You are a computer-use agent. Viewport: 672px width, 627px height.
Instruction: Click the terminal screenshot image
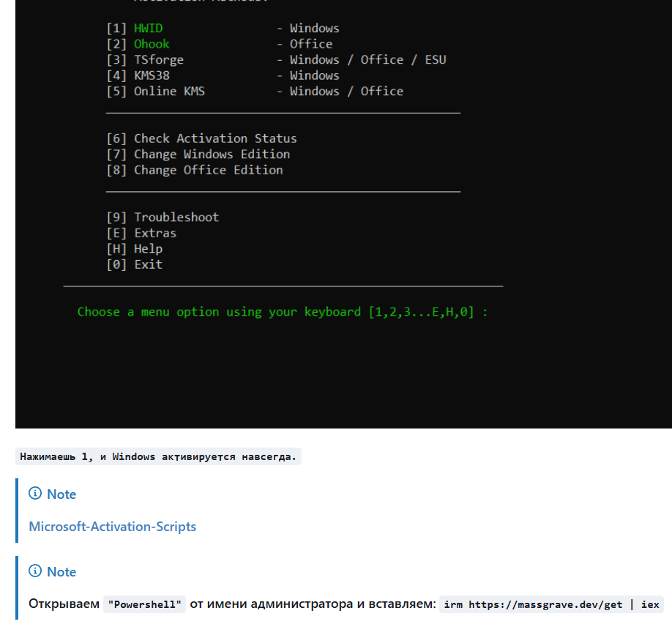click(x=344, y=214)
